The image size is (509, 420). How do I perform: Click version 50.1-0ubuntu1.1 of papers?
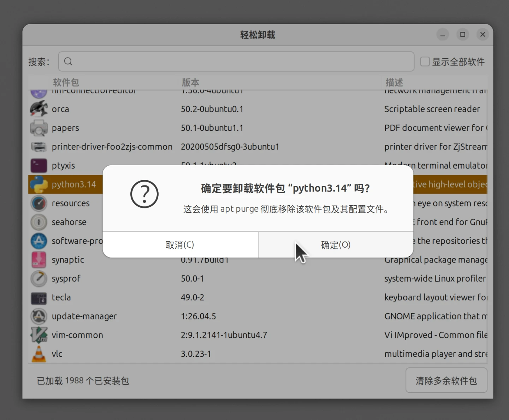tap(212, 128)
